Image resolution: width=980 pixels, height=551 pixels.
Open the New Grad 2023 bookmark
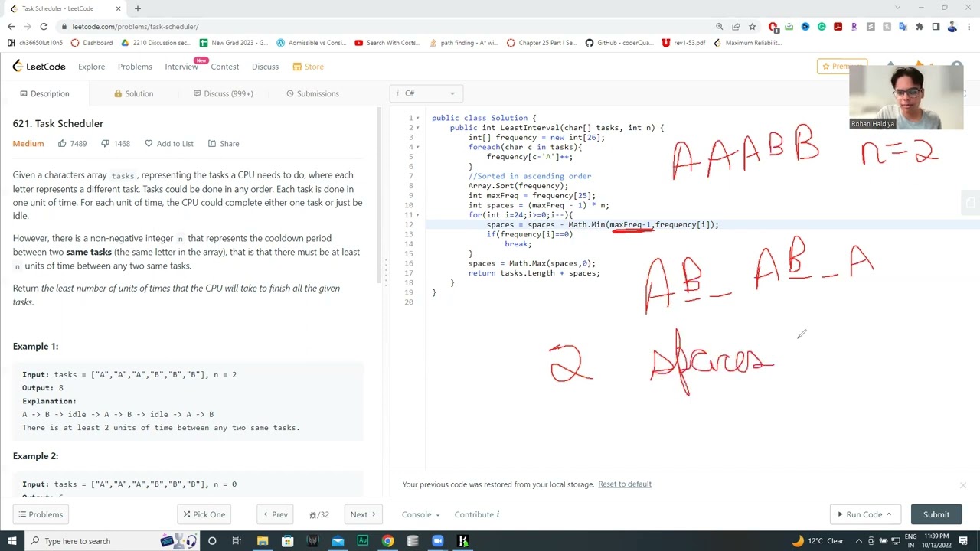[234, 43]
